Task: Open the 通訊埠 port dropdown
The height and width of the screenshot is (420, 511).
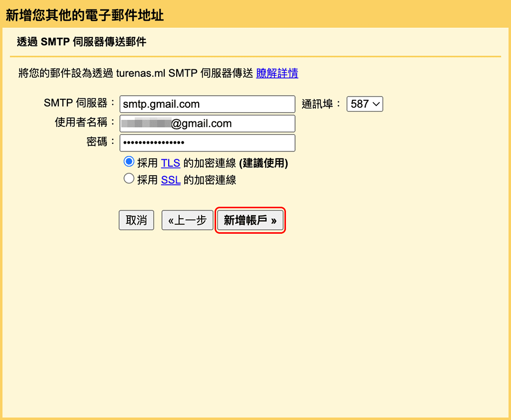Action: (364, 104)
